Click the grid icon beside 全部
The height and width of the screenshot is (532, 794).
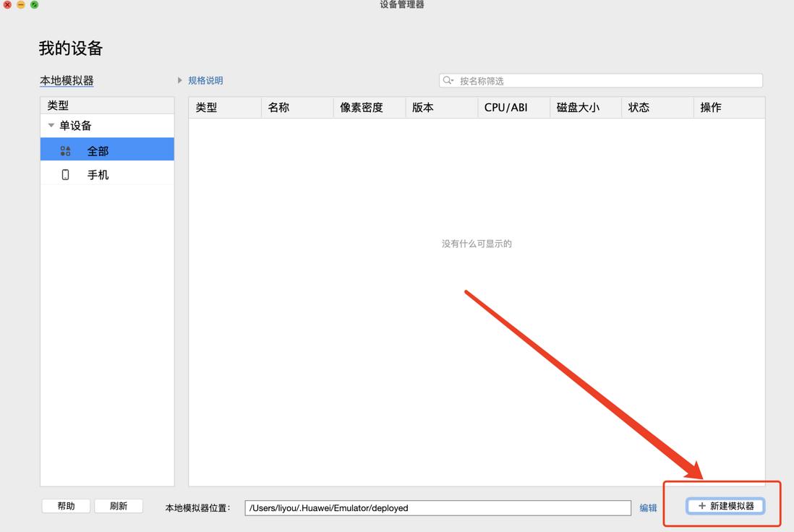(x=65, y=151)
